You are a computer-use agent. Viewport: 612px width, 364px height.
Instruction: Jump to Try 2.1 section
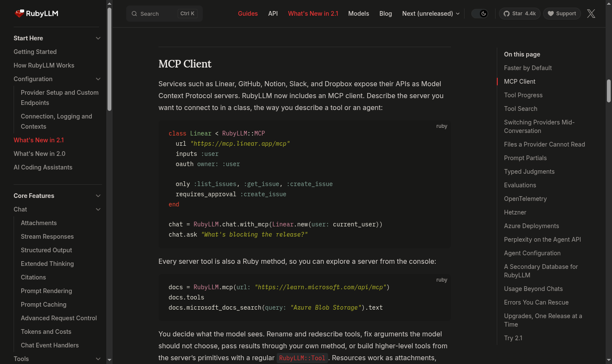coord(513,338)
